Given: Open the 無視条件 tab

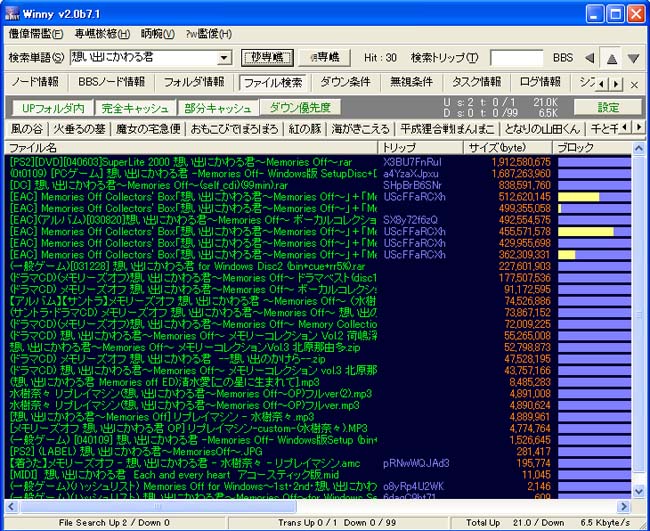Looking at the screenshot, I should point(412,82).
